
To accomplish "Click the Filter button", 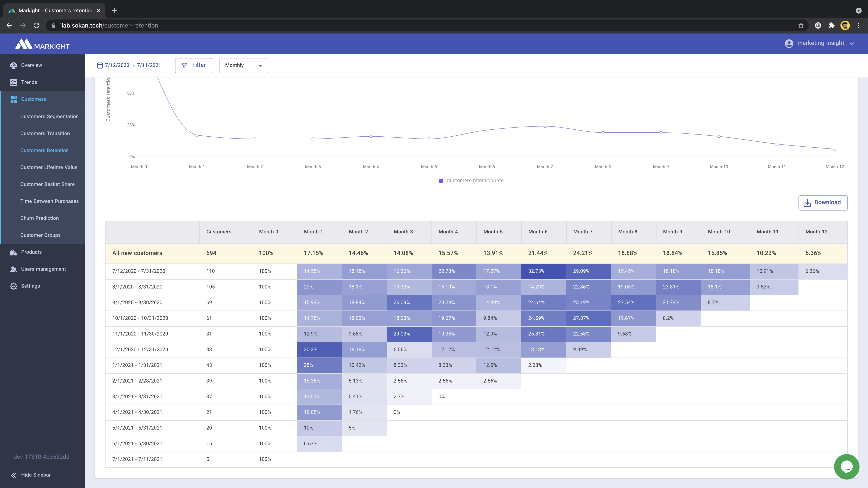I will click(x=193, y=65).
